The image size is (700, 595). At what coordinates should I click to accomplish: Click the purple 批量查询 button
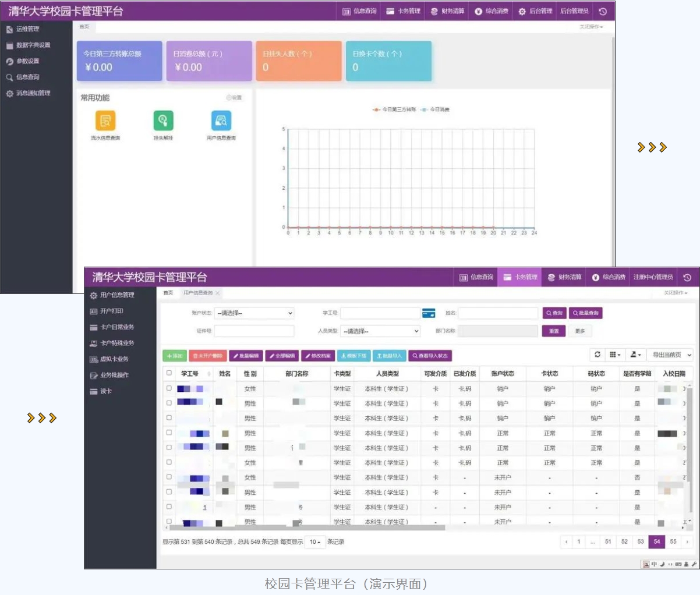click(x=586, y=313)
